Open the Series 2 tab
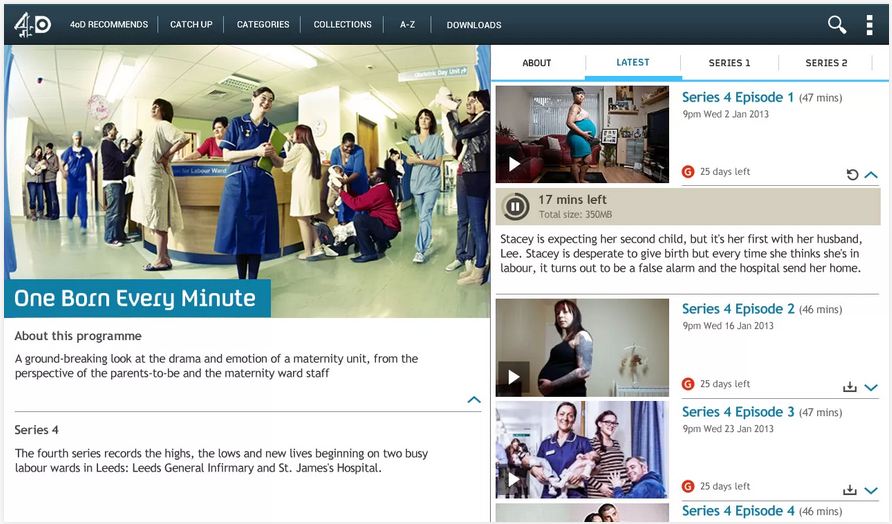The width and height of the screenshot is (892, 524). click(x=826, y=63)
